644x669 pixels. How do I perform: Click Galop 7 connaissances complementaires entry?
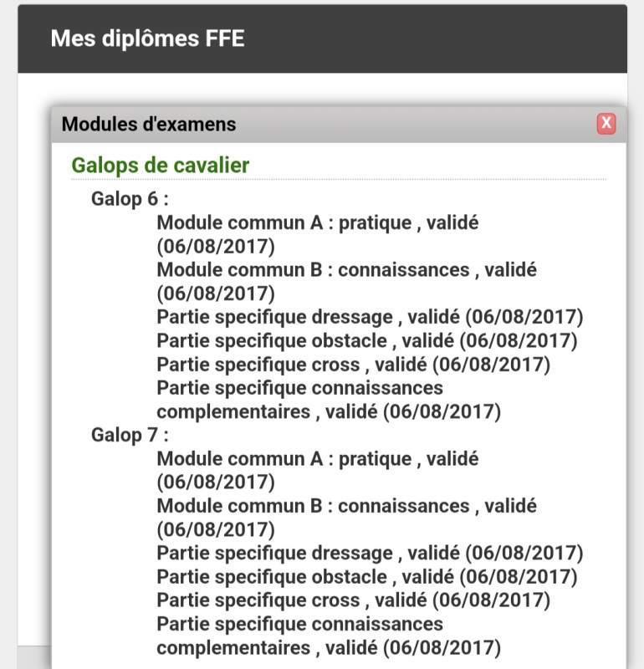[x=329, y=636]
